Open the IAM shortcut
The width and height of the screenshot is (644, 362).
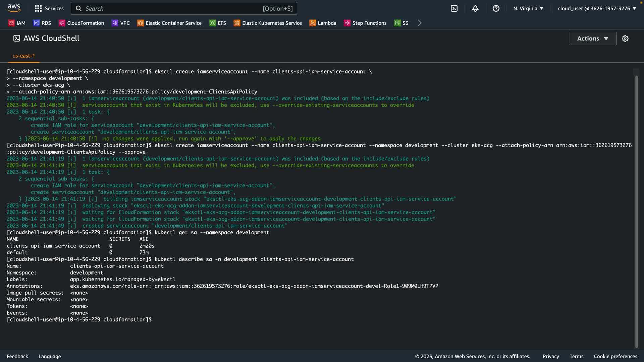point(17,23)
